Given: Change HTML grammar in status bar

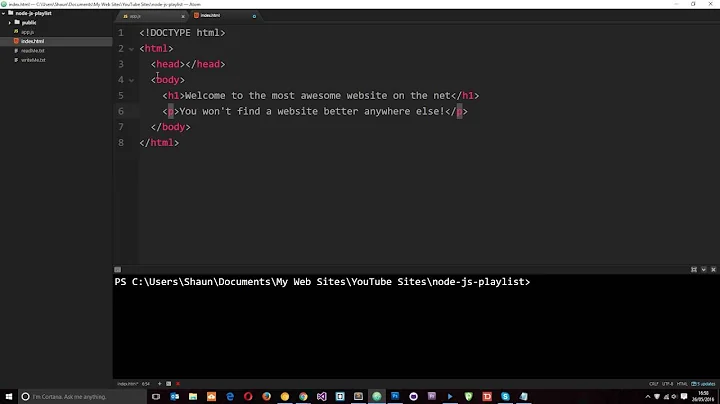Looking at the screenshot, I should (682, 384).
